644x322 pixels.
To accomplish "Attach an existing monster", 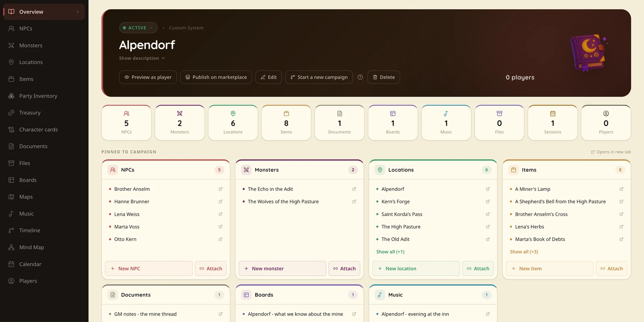I will pos(345,268).
